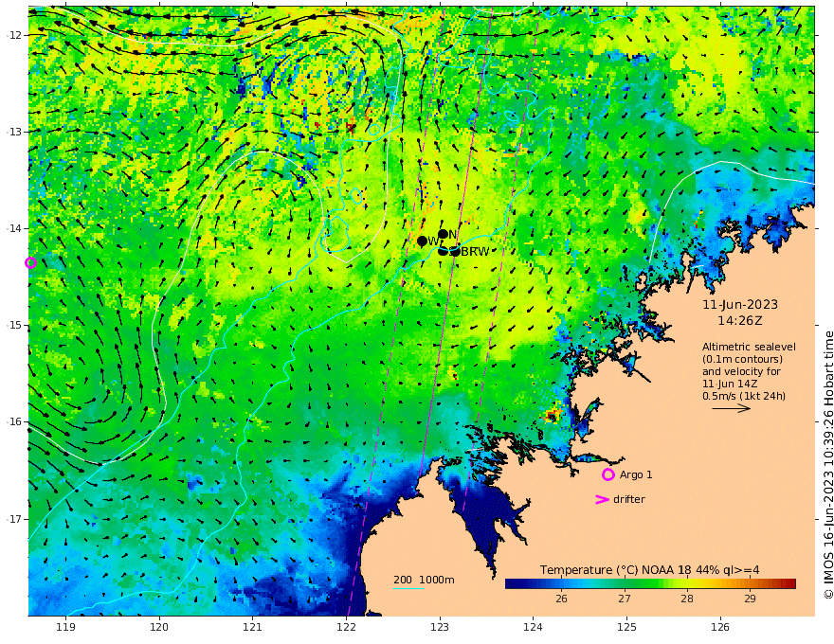Click the magenta Argo 1 circle in legend

pyautogui.click(x=607, y=474)
